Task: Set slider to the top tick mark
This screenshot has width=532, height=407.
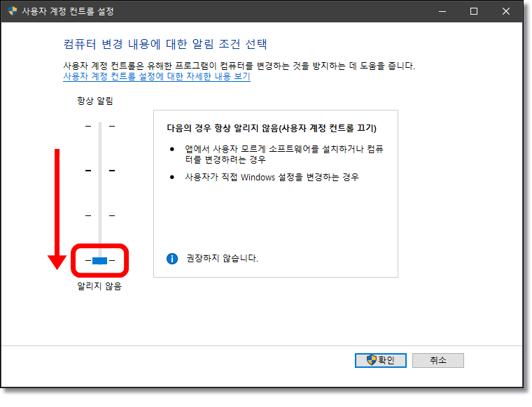Action: [x=100, y=126]
